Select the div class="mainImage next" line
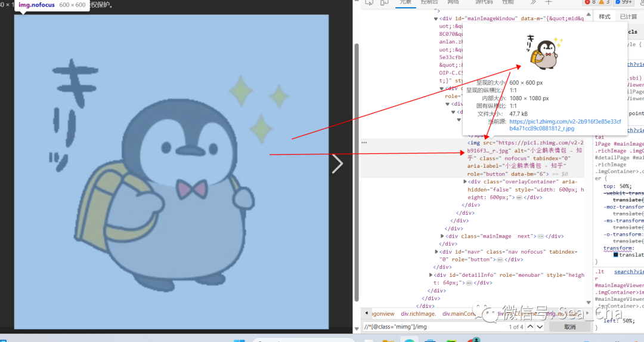Screen dimensions: 644x342 [x=505, y=236]
